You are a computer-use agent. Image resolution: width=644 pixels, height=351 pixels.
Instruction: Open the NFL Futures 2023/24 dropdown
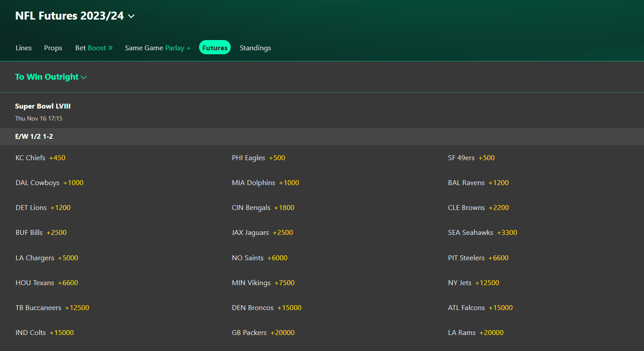click(75, 16)
